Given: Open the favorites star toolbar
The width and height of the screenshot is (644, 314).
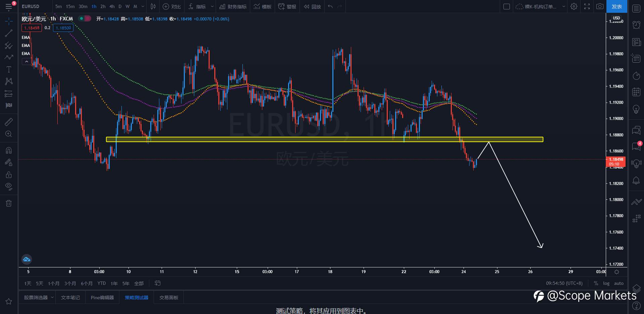Looking at the screenshot, I should [x=9, y=302].
